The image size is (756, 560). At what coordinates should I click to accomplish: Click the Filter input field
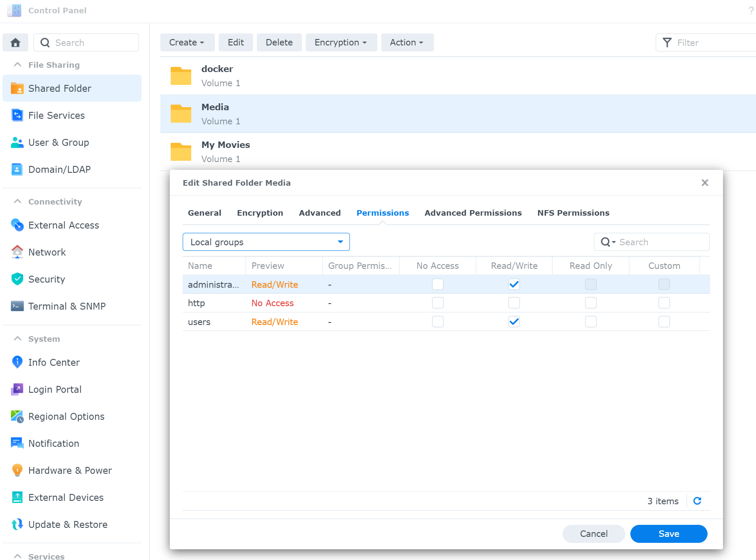click(x=712, y=42)
